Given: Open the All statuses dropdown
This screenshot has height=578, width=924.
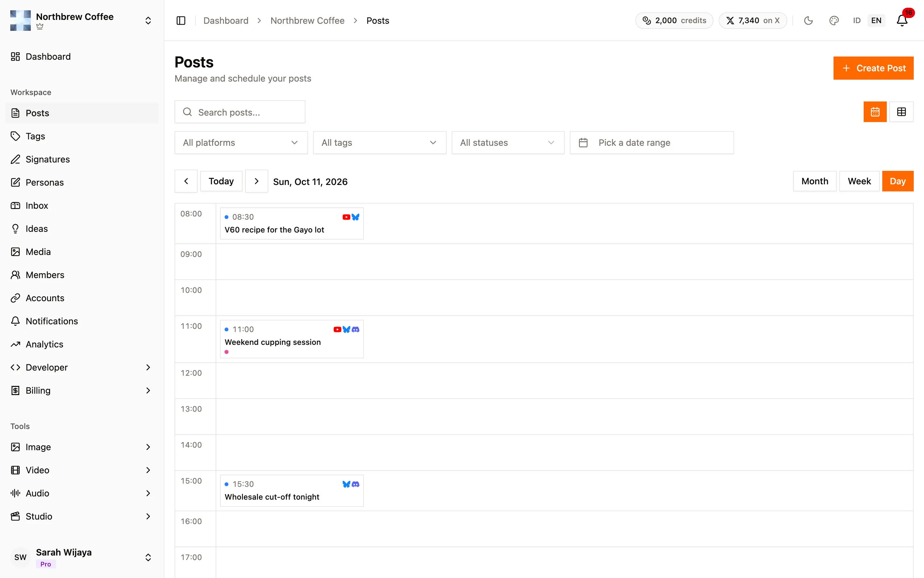Looking at the screenshot, I should 508,143.
